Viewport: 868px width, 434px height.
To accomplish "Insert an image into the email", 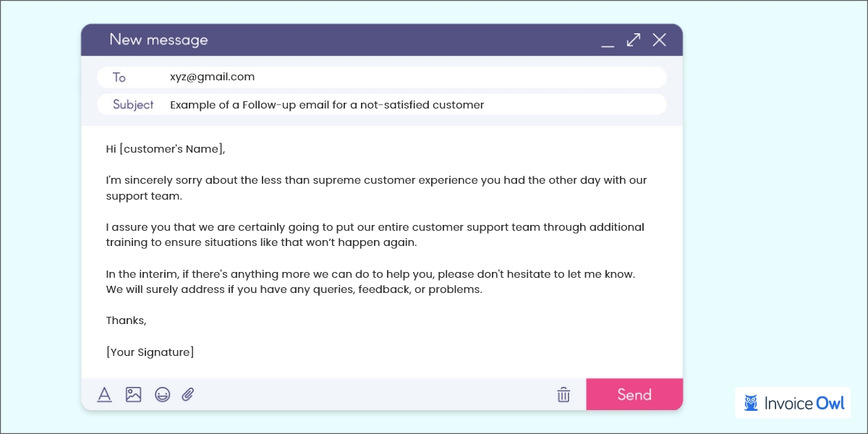I will pyautogui.click(x=133, y=394).
